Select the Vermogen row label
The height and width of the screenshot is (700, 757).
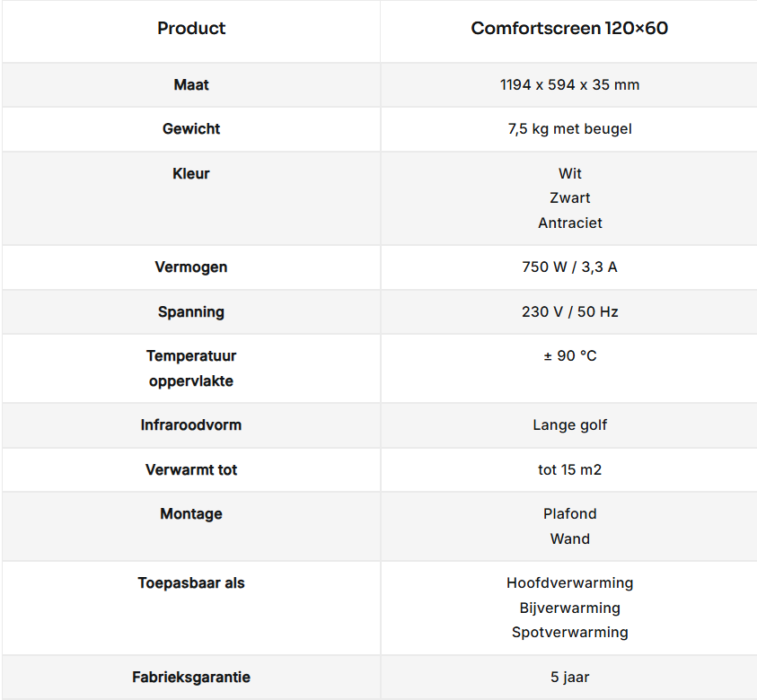(191, 267)
